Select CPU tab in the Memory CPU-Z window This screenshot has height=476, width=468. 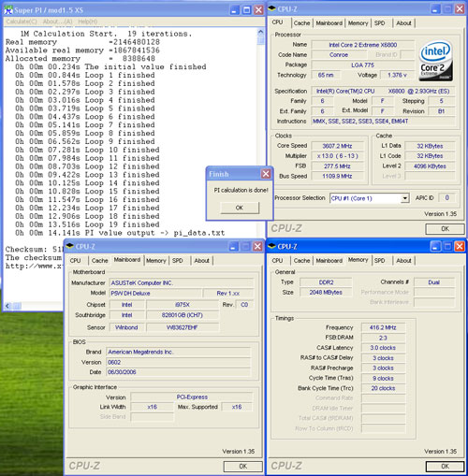277,261
